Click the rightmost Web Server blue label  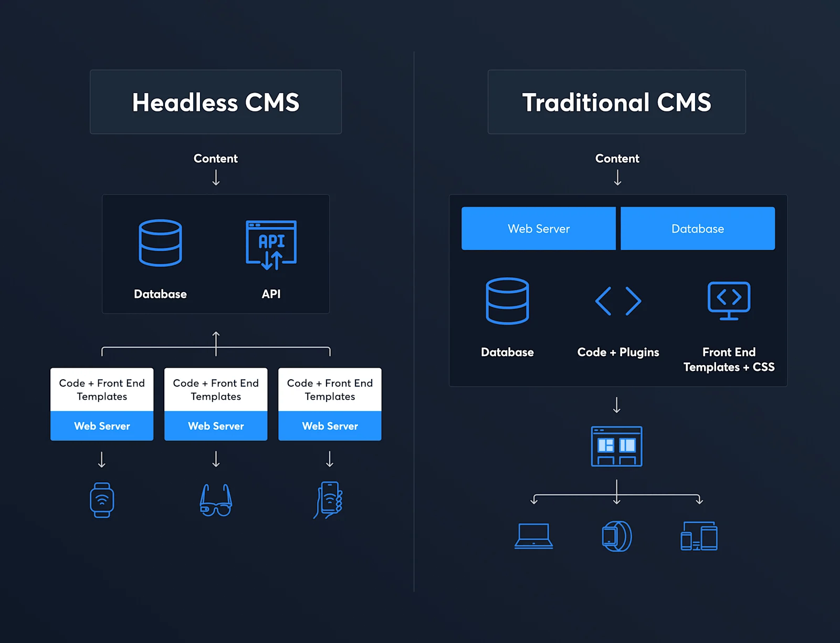click(x=330, y=426)
